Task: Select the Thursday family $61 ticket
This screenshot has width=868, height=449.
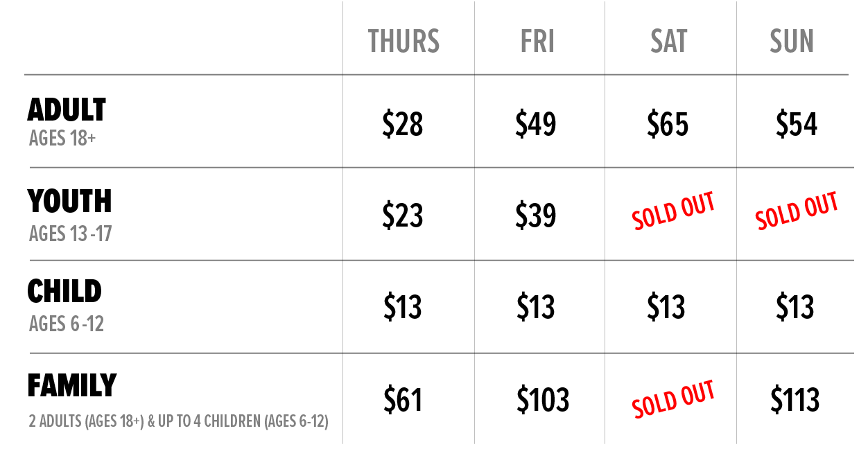Action: coord(403,400)
